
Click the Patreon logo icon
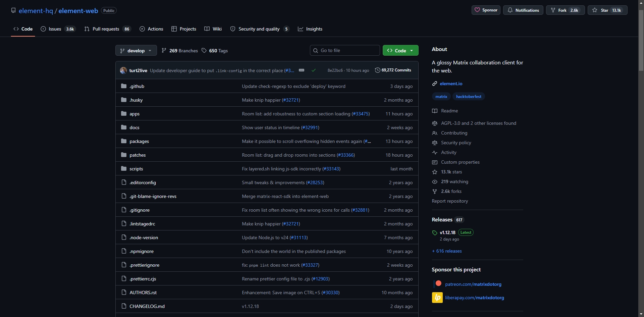tap(437, 284)
